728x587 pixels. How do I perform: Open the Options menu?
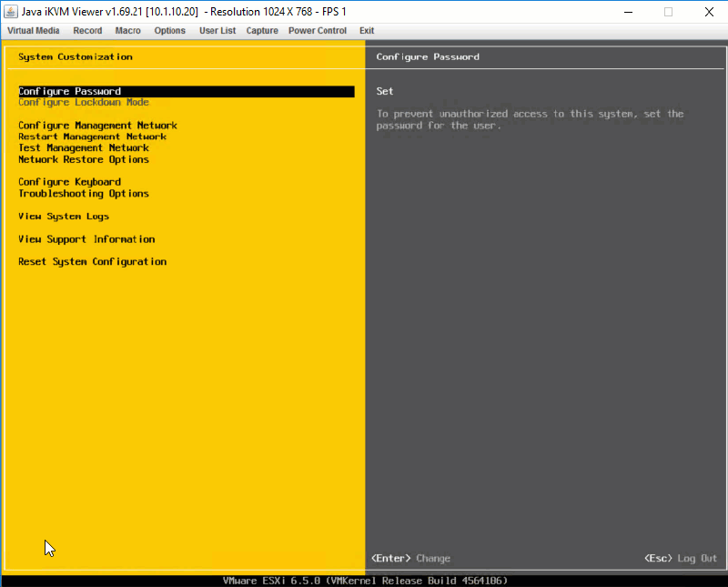(x=170, y=30)
